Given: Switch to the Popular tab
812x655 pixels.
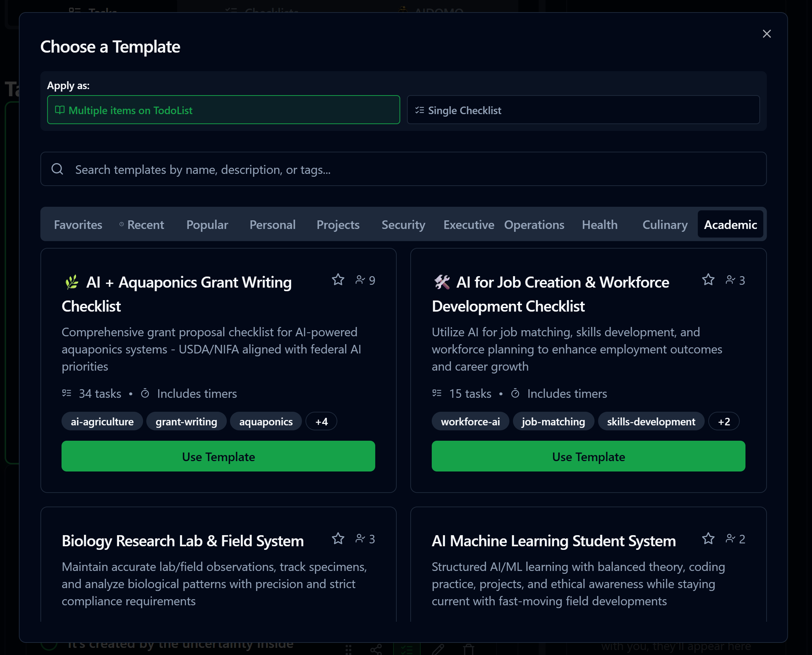Looking at the screenshot, I should [207, 225].
